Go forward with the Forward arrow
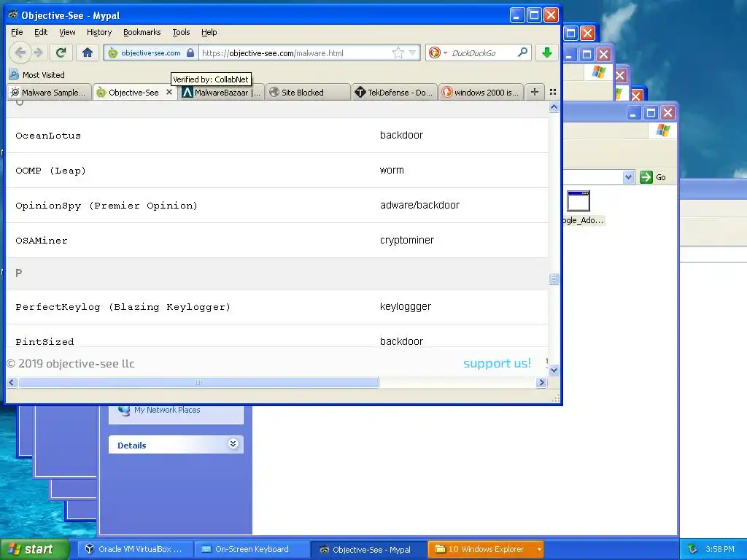 [x=39, y=52]
